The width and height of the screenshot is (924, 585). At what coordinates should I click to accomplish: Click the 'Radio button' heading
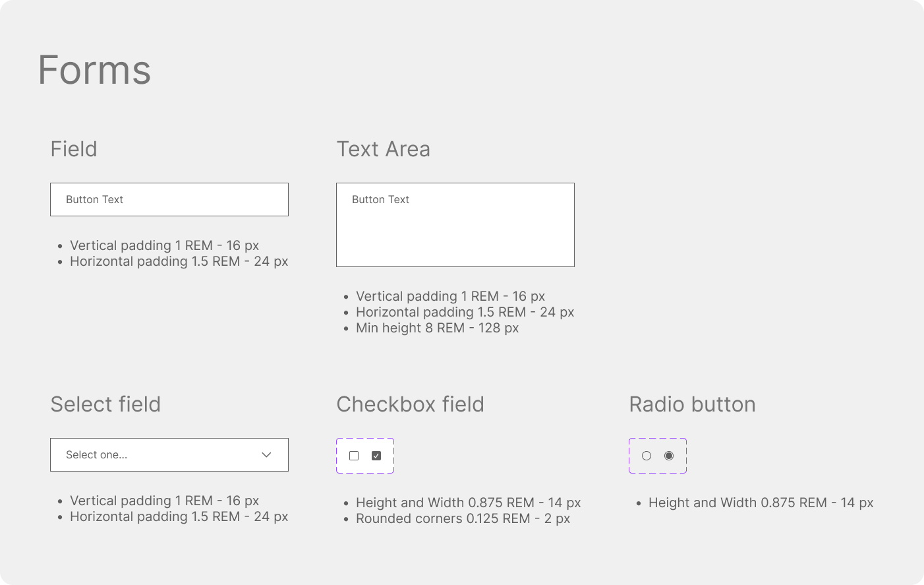pyautogui.click(x=693, y=404)
